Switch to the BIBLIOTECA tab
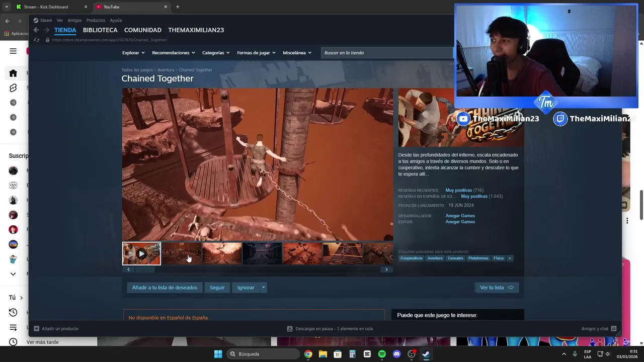Viewport: 644px width, 362px height. tap(100, 30)
